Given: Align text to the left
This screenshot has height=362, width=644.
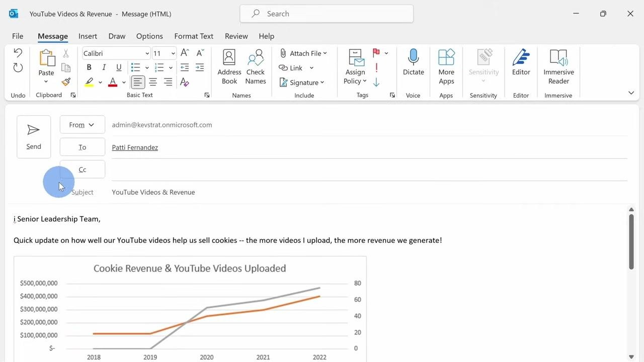Looking at the screenshot, I should [x=138, y=82].
